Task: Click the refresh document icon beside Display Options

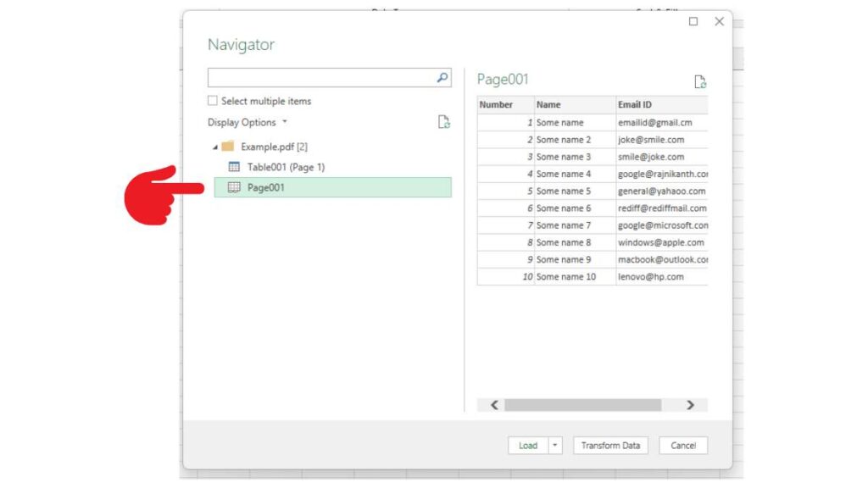Action: coord(443,122)
